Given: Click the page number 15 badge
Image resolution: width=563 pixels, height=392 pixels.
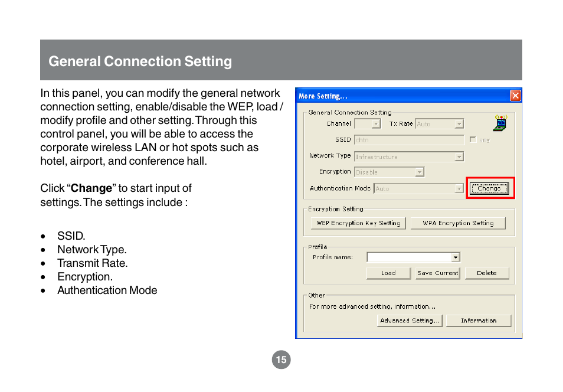Looking at the screenshot, I should click(x=281, y=360).
